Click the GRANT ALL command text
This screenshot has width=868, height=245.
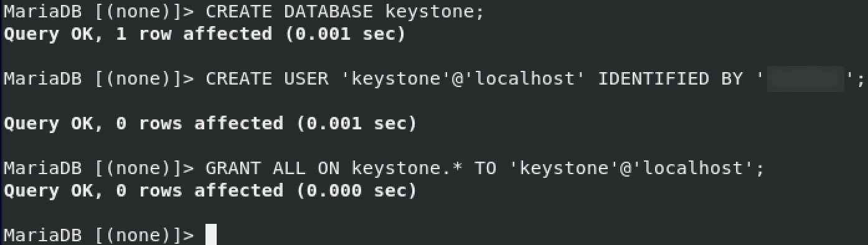484,169
